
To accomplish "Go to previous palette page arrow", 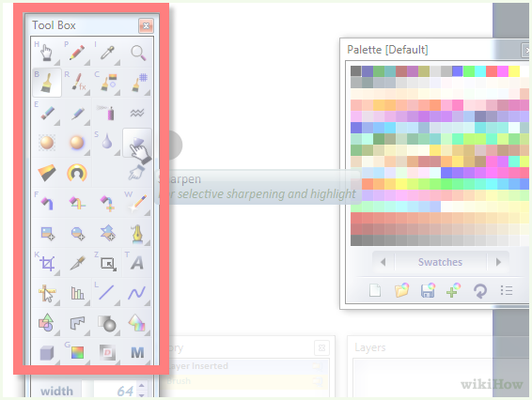I will tap(383, 262).
